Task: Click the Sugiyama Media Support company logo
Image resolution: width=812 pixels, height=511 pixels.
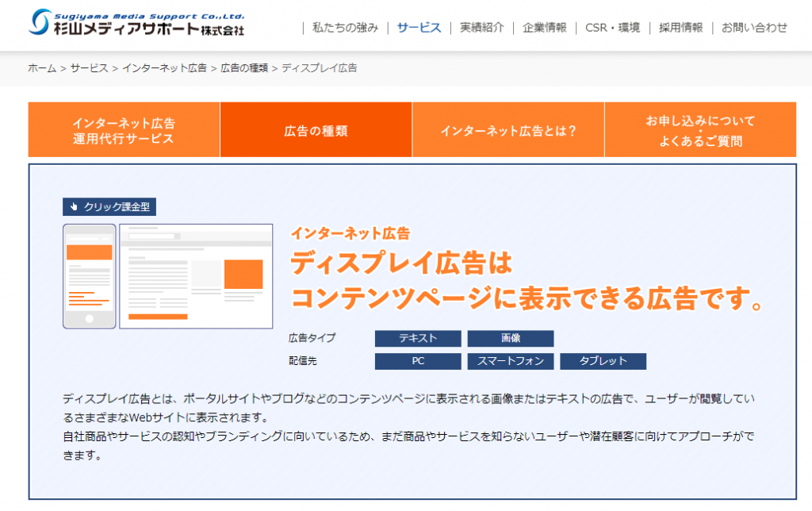Action: click(136, 23)
